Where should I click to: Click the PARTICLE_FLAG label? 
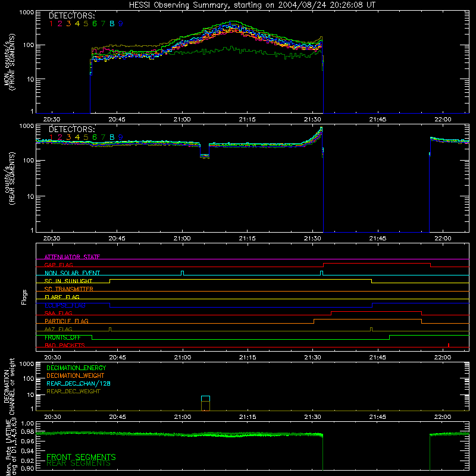(x=67, y=321)
